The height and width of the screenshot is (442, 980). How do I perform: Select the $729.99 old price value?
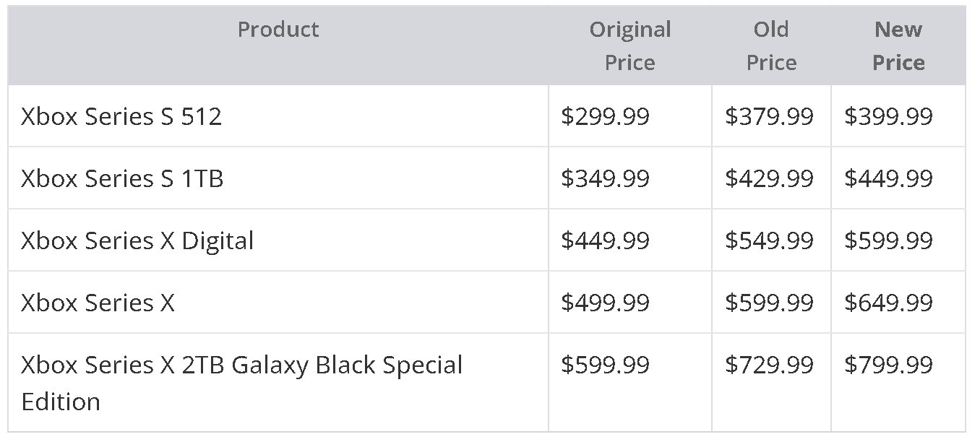click(769, 365)
